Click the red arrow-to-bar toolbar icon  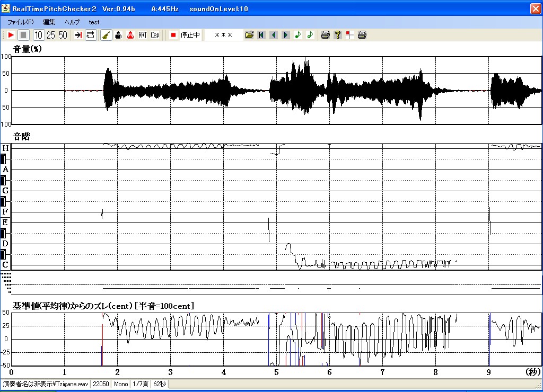point(78,35)
